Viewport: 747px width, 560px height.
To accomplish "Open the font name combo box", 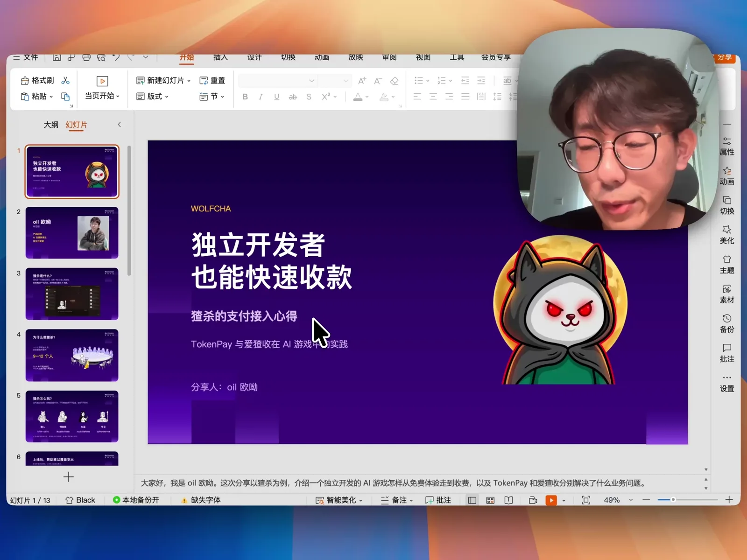I will [x=277, y=81].
